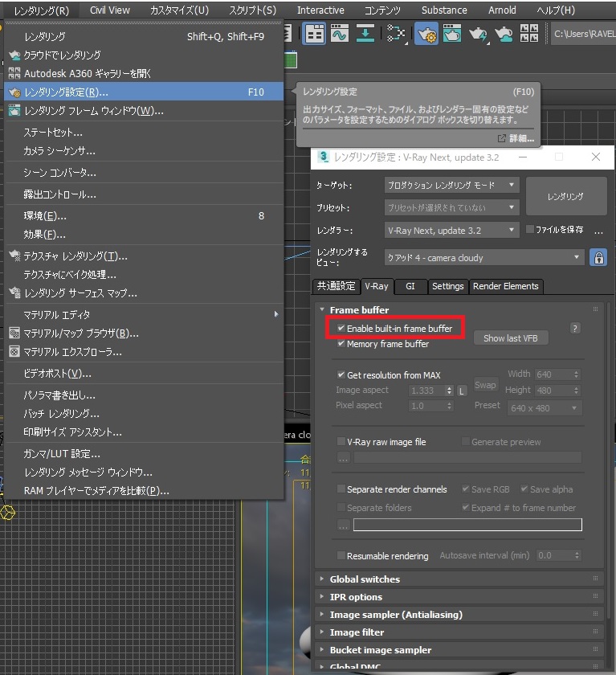Toggle the Ribbon layout toolbar icon
Screen dimensions: 616x675
[x=315, y=34]
